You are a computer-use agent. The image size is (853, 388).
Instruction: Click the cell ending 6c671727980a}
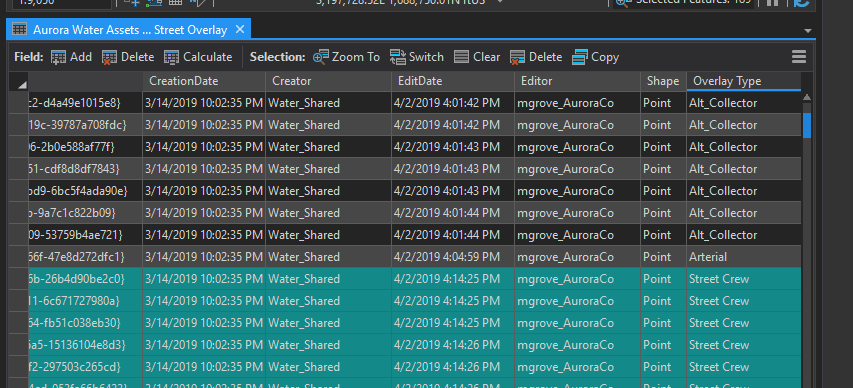[x=85, y=300]
